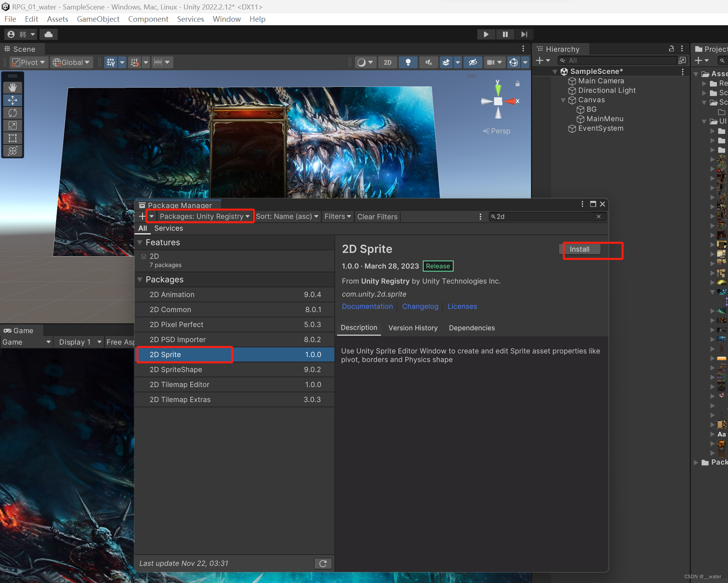Screen dimensions: 728x583
Task: Open the Component menu
Action: tap(148, 19)
